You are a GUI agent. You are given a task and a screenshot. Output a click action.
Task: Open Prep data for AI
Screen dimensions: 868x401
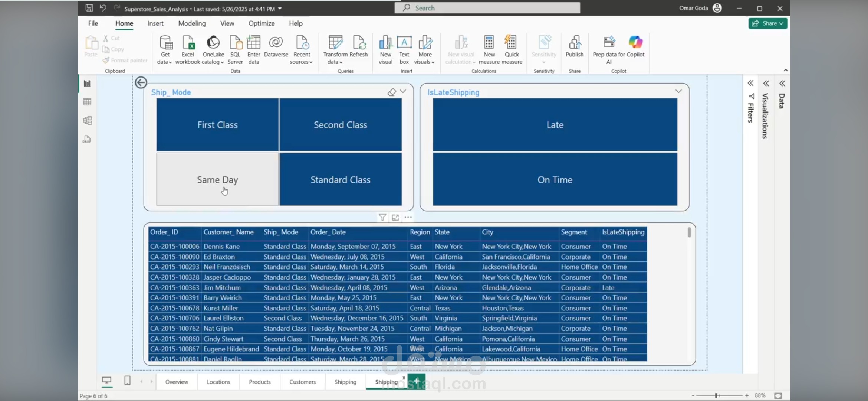click(609, 50)
